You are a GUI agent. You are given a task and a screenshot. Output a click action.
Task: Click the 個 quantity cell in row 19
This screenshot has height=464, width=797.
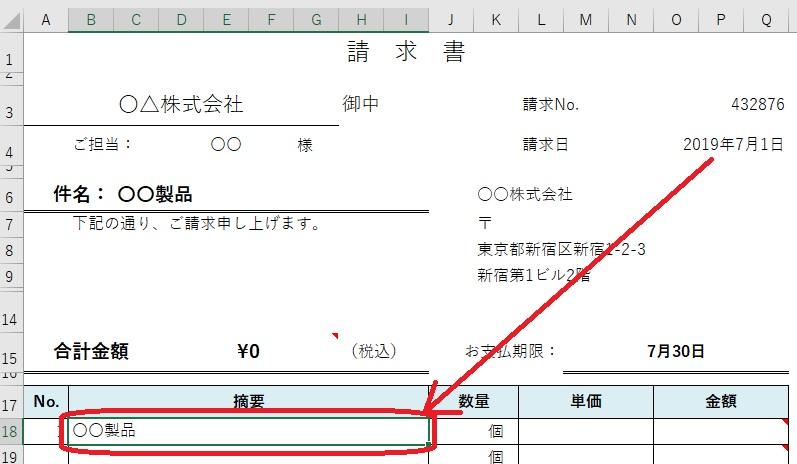tap(474, 456)
